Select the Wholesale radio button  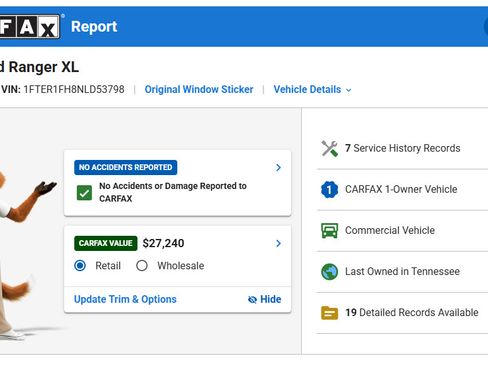click(x=142, y=266)
